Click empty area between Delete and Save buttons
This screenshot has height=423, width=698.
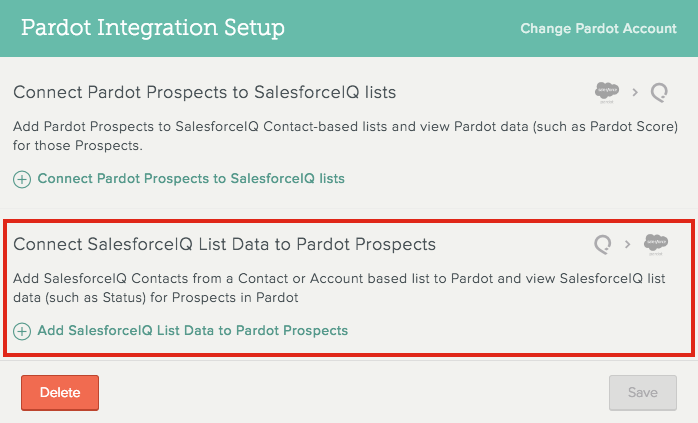pyautogui.click(x=354, y=393)
